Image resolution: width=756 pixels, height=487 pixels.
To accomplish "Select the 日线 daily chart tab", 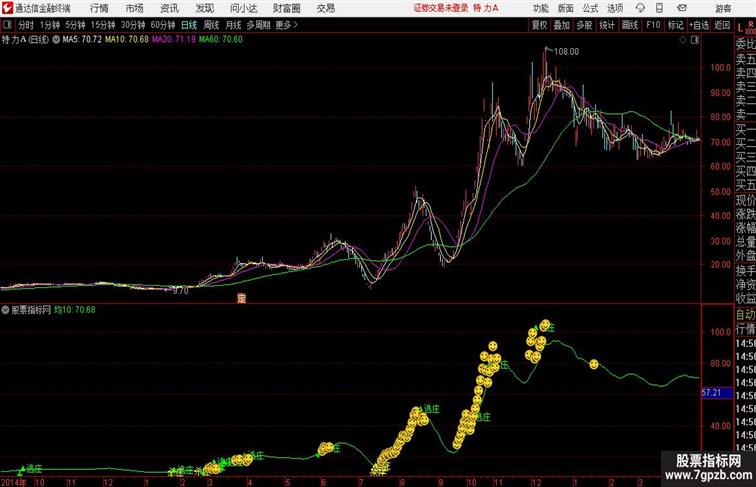I will point(189,25).
